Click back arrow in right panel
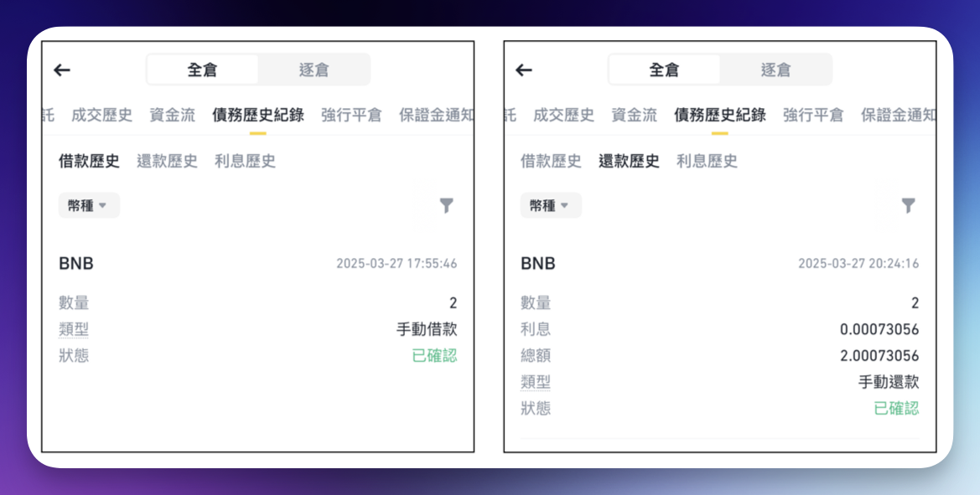The height and width of the screenshot is (495, 980). (x=524, y=70)
